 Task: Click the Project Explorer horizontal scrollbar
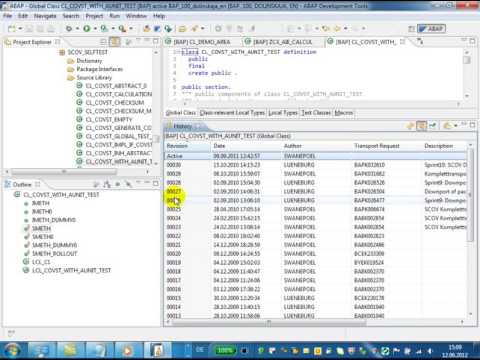(x=64, y=172)
